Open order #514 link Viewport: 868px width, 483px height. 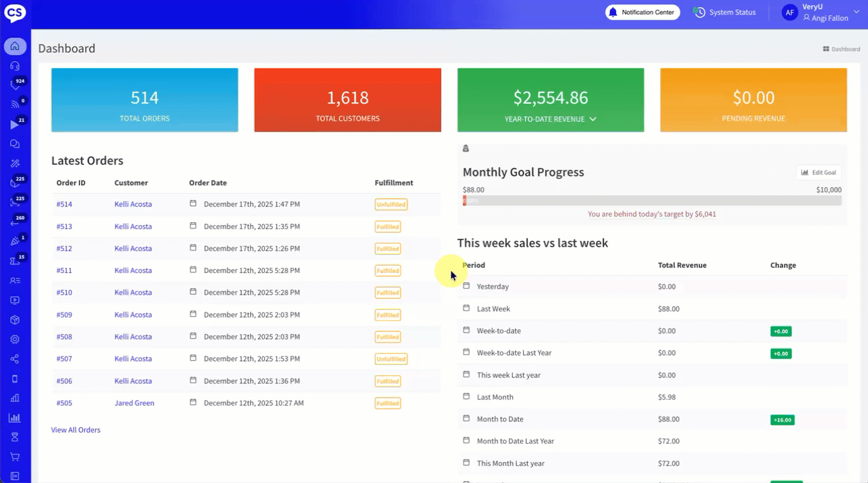[64, 205]
